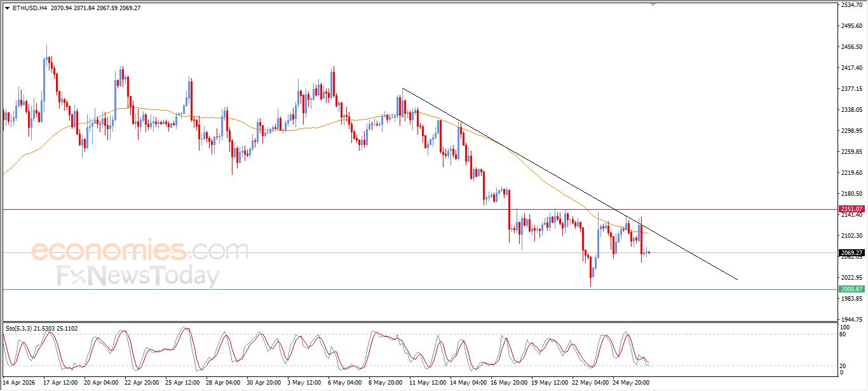The image size is (868, 391).
Task: Click the 16 May 20:00 time label
Action: [x=508, y=383]
